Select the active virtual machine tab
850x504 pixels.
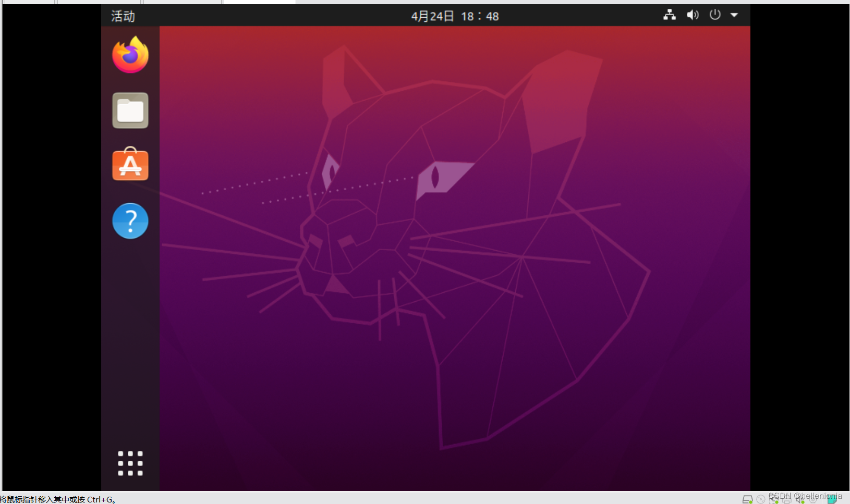pyautogui.click(x=259, y=3)
